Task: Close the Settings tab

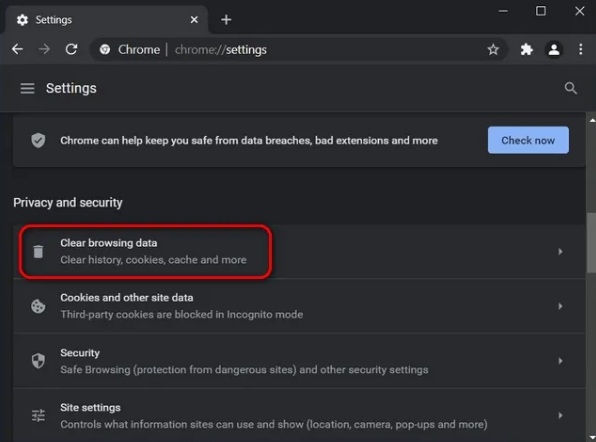Action: pyautogui.click(x=194, y=19)
